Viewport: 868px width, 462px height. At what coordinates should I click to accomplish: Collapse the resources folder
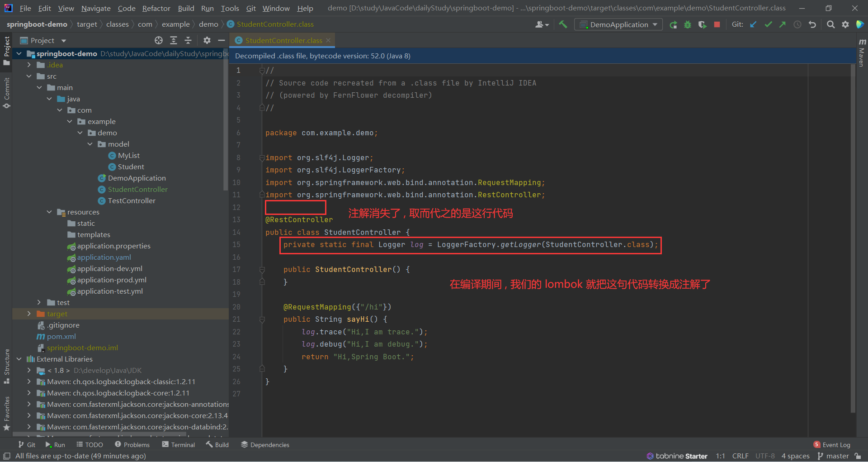pyautogui.click(x=49, y=212)
